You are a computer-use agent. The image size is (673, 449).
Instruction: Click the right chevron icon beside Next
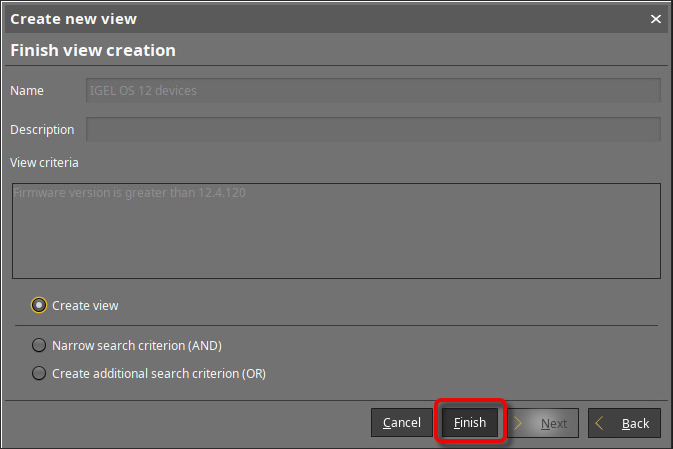coord(520,423)
